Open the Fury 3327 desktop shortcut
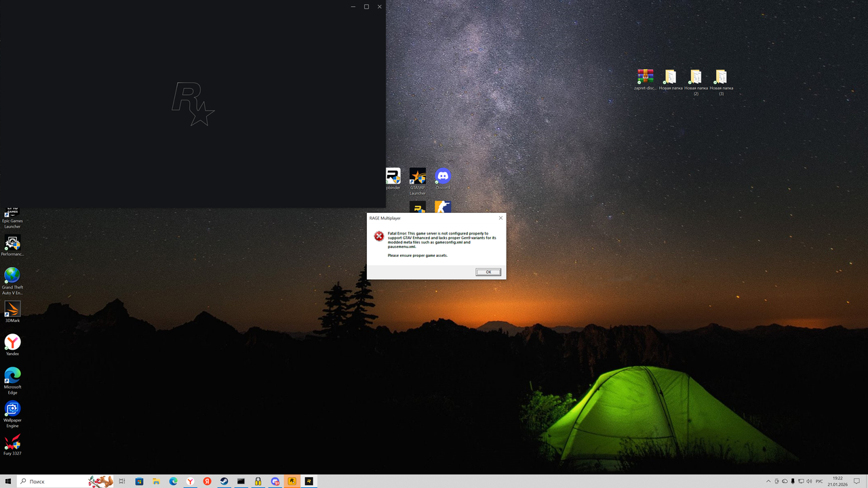868x488 pixels. pos(12,441)
